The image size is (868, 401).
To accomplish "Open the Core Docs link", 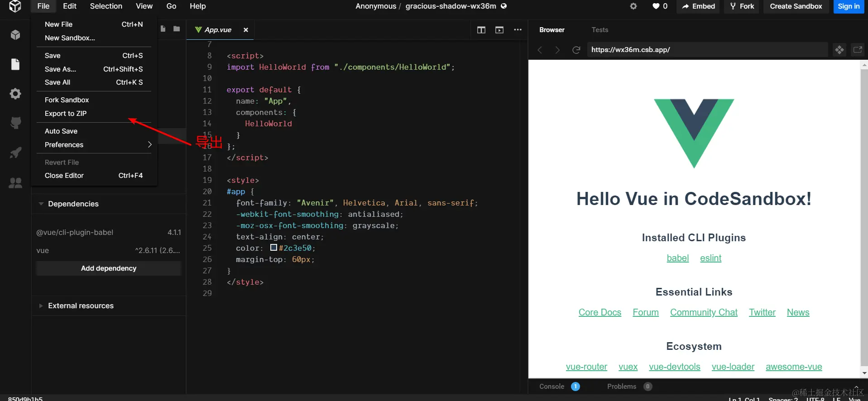I will (599, 312).
